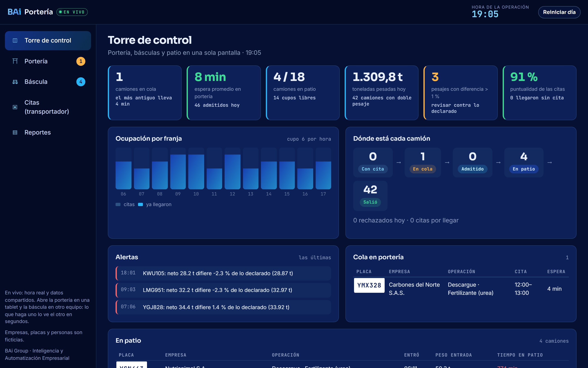Click the LMG951 alert at 09:03
The height and width of the screenshot is (368, 588).
tap(223, 290)
